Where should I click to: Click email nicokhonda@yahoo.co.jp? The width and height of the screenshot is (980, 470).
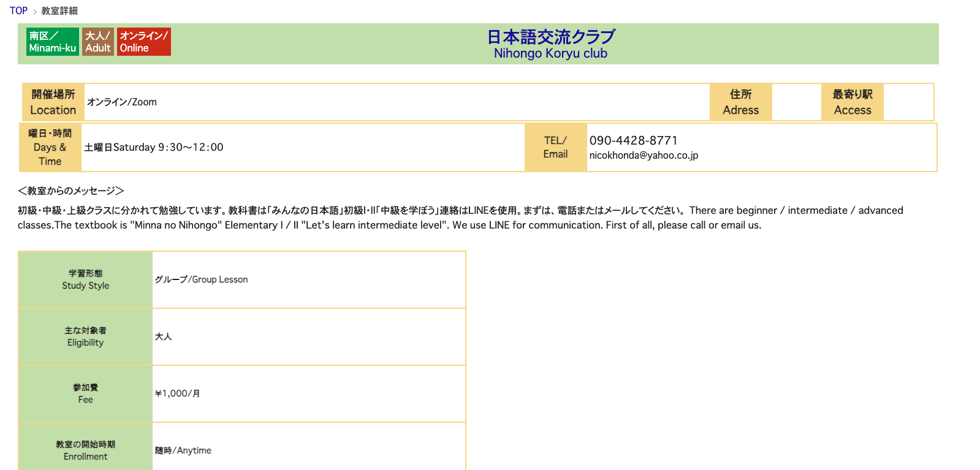[x=644, y=156]
